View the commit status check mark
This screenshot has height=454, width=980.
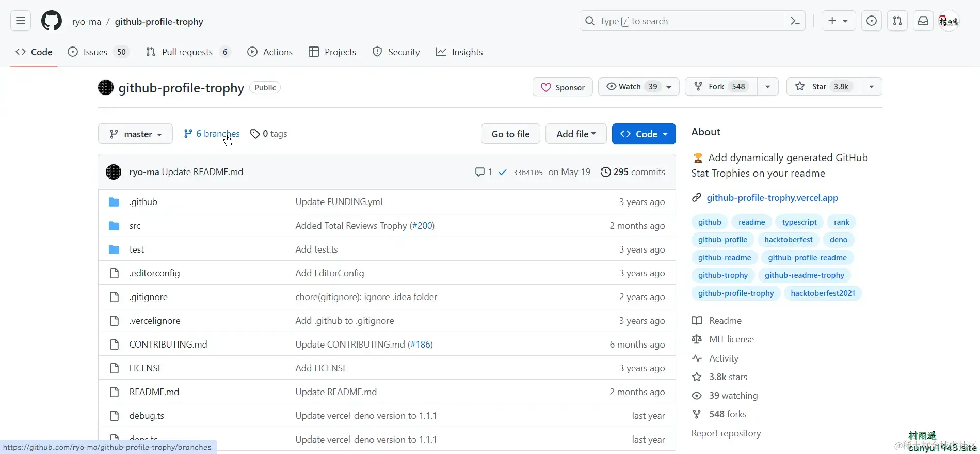click(x=502, y=172)
